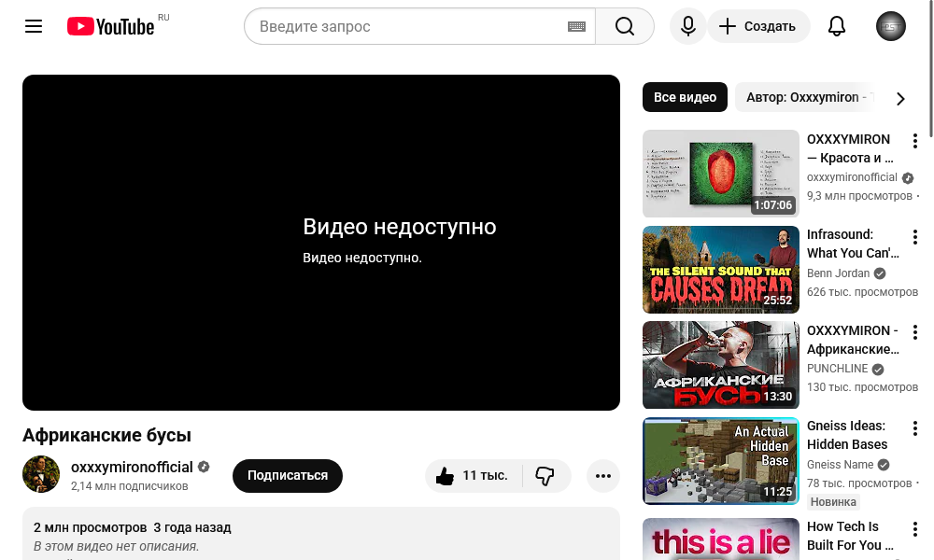Open oxxxymironofficial channel avatar

(41, 474)
